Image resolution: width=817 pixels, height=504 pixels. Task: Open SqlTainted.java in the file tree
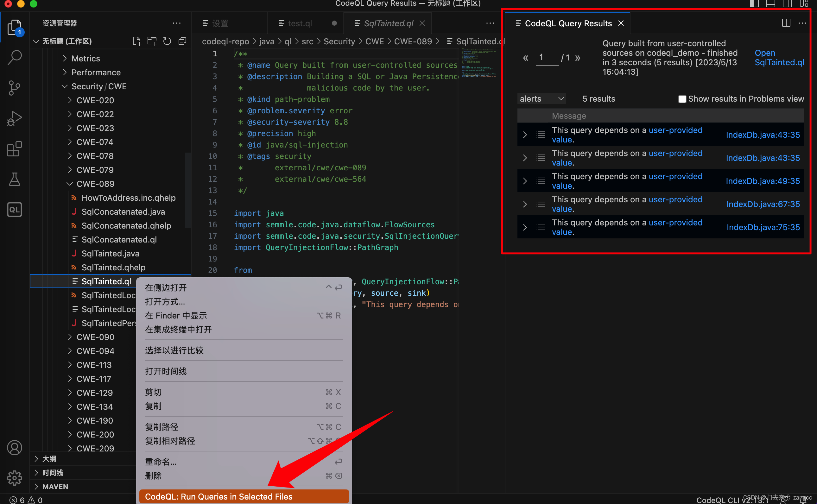[110, 254]
